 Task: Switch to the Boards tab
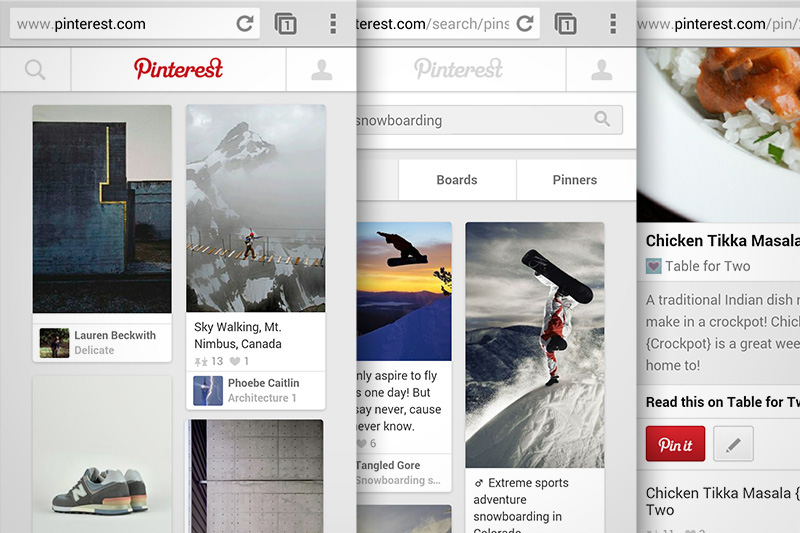457,180
